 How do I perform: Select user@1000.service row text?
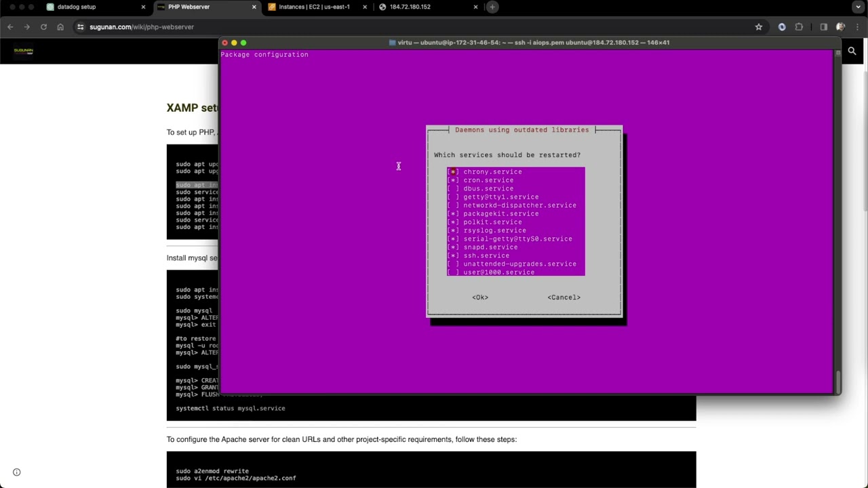498,272
